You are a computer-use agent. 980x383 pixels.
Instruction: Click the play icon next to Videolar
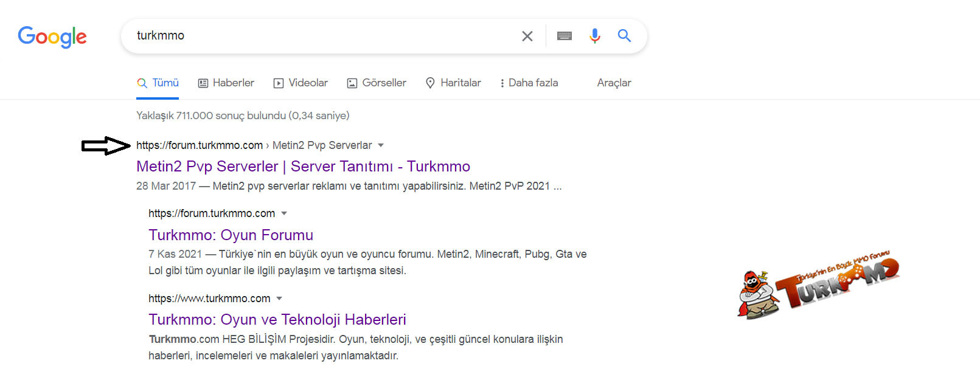(278, 83)
